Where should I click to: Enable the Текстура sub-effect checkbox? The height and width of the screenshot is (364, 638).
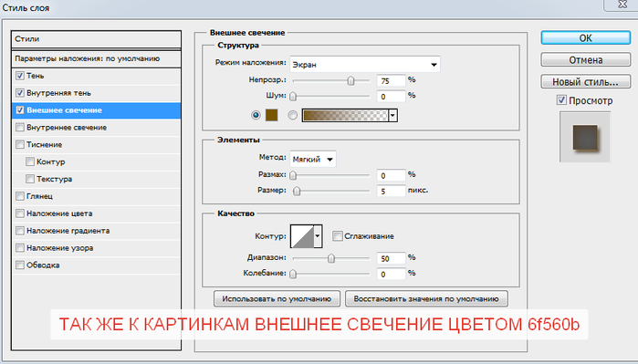coord(30,179)
